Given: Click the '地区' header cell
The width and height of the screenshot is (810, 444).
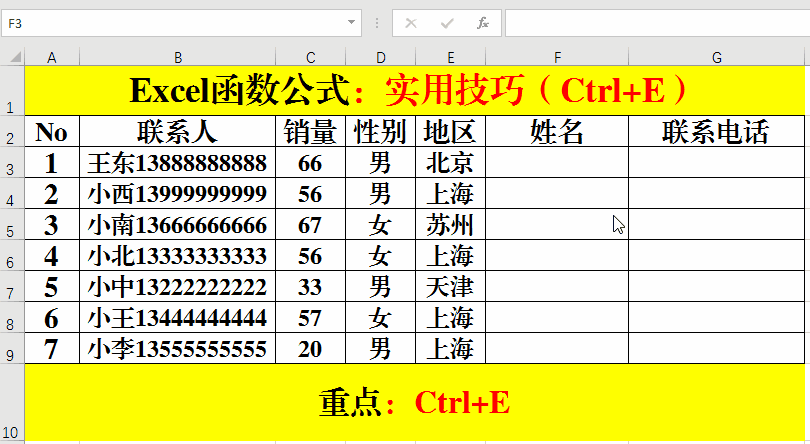Looking at the screenshot, I should (450, 131).
